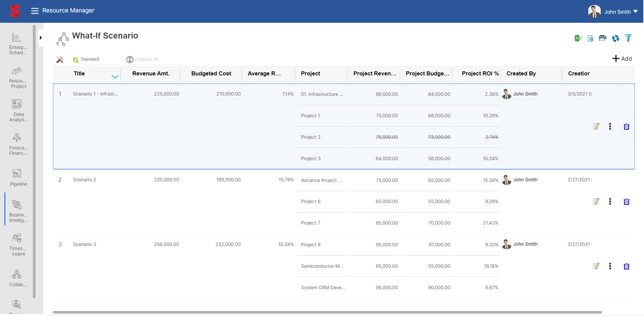644x316 pixels.
Task: Click John Smith's header avatar
Action: tap(594, 11)
